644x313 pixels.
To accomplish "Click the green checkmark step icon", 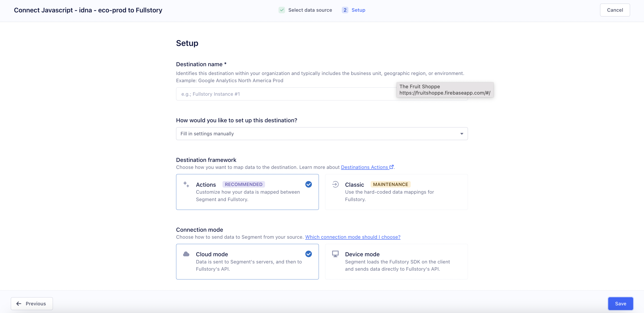I will click(282, 10).
